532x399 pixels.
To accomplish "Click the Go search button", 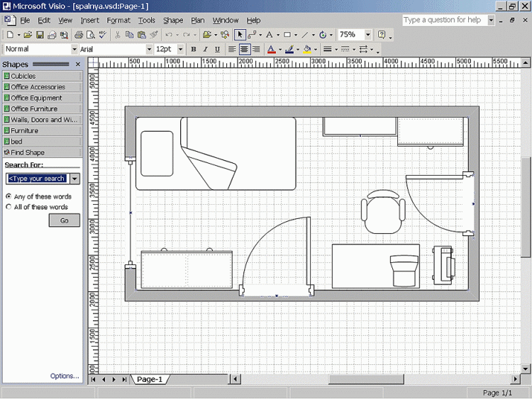I will [x=65, y=220].
